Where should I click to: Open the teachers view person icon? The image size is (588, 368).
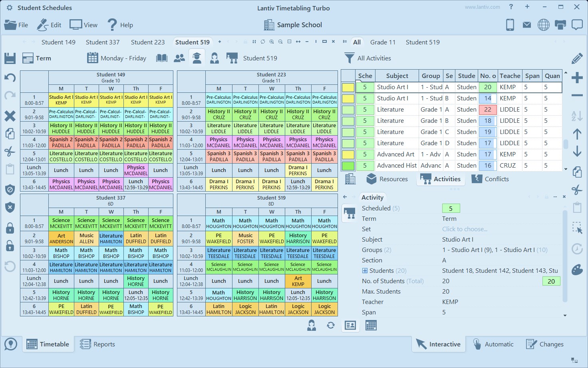pyautogui.click(x=215, y=58)
